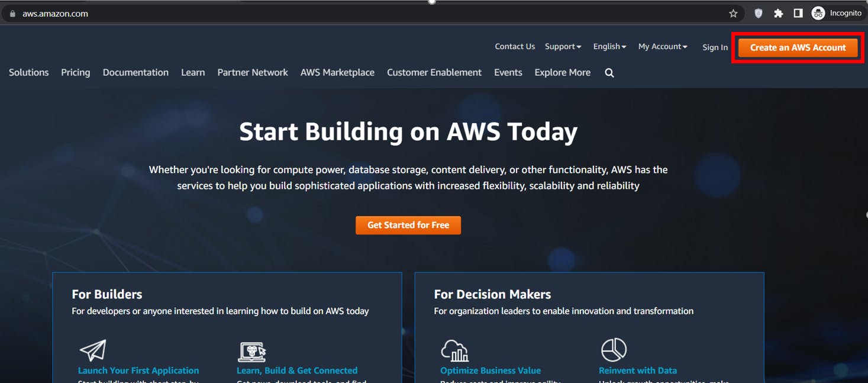Click the Sign In link
Image resolution: width=868 pixels, height=383 pixels.
tap(715, 47)
